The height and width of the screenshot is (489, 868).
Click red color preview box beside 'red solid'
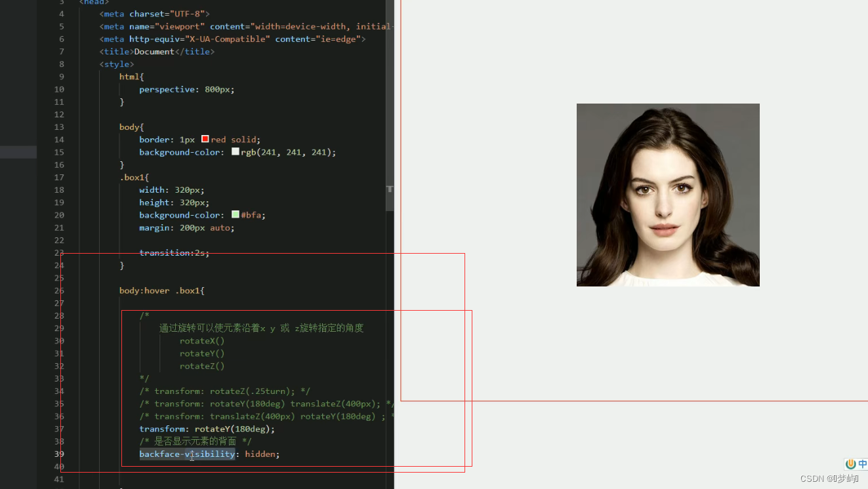[205, 139]
